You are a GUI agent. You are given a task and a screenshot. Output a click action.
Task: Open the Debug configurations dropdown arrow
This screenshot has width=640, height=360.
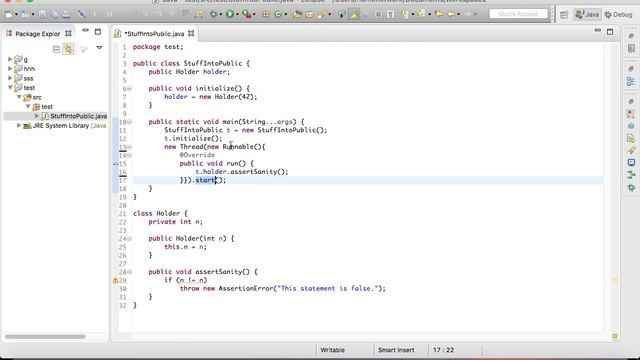(221, 15)
